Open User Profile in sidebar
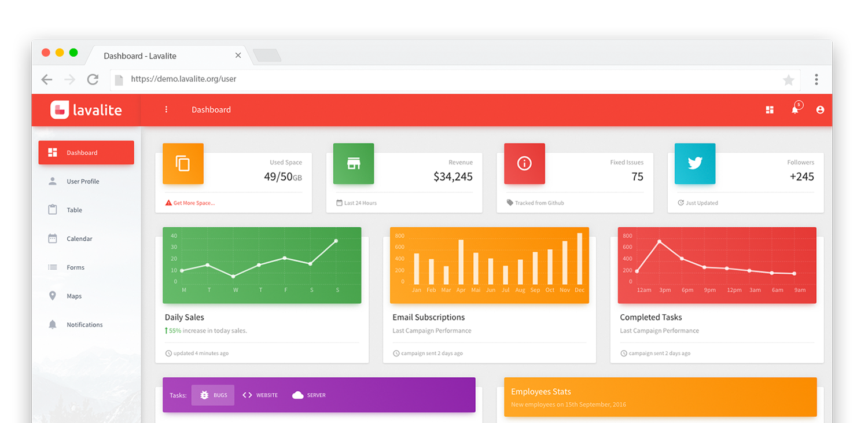 point(83,181)
